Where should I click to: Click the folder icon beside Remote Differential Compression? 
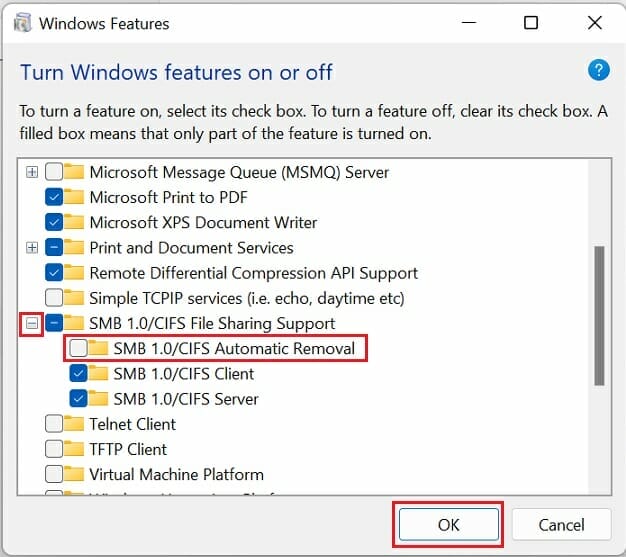(x=74, y=273)
